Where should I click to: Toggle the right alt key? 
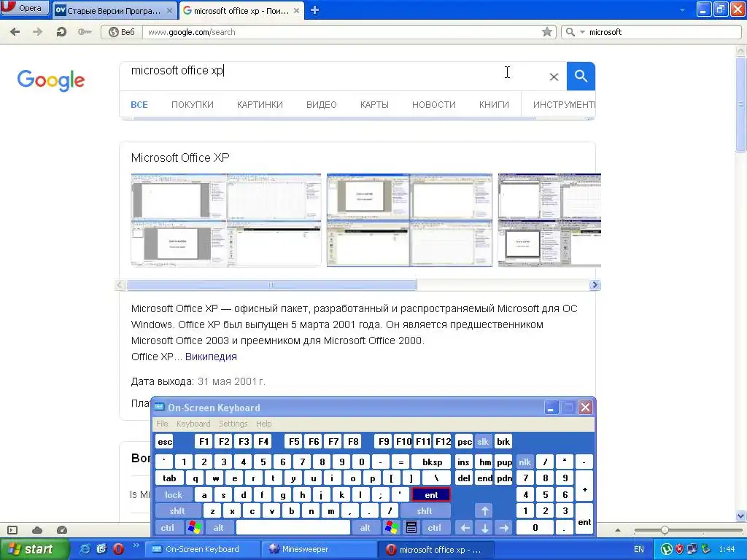365,528
